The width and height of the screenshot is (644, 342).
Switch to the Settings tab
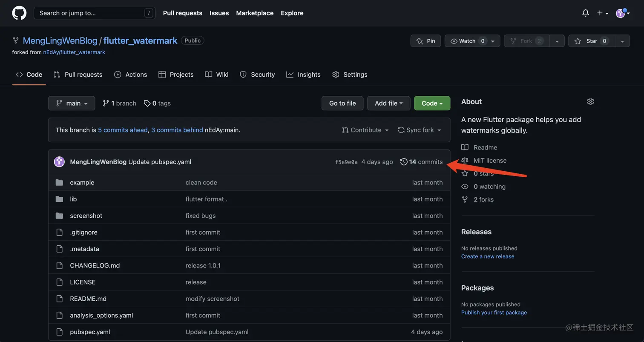tap(350, 75)
